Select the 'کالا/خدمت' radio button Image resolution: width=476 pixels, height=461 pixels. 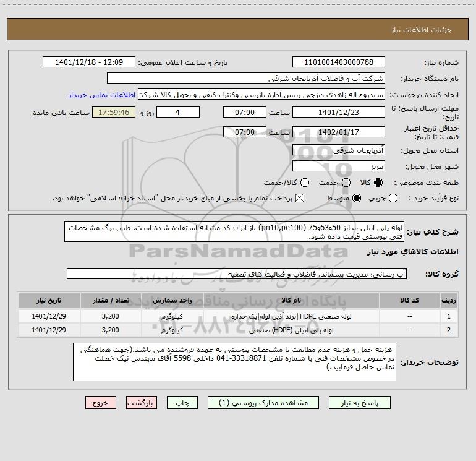[x=305, y=183]
